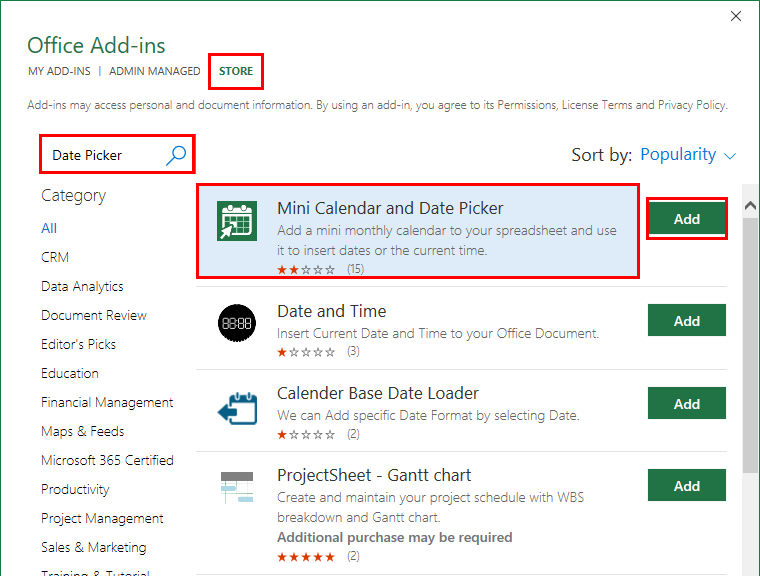Click the Calender Base Date Loader icon
Viewport: 760px width, 576px height.
click(237, 408)
